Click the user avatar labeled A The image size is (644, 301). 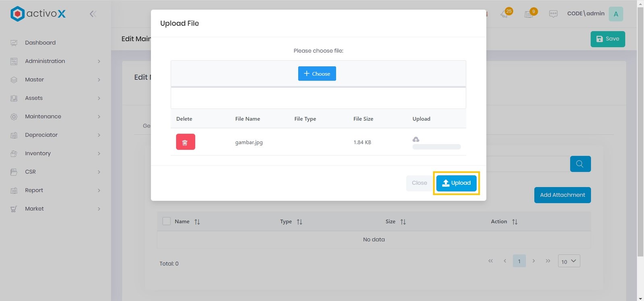pyautogui.click(x=615, y=14)
